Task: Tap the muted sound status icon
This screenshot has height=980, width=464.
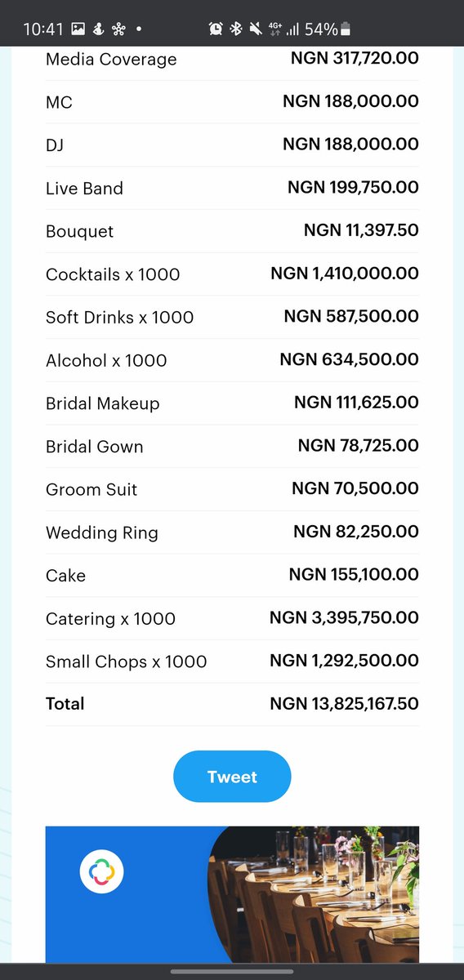Action: coord(256,29)
